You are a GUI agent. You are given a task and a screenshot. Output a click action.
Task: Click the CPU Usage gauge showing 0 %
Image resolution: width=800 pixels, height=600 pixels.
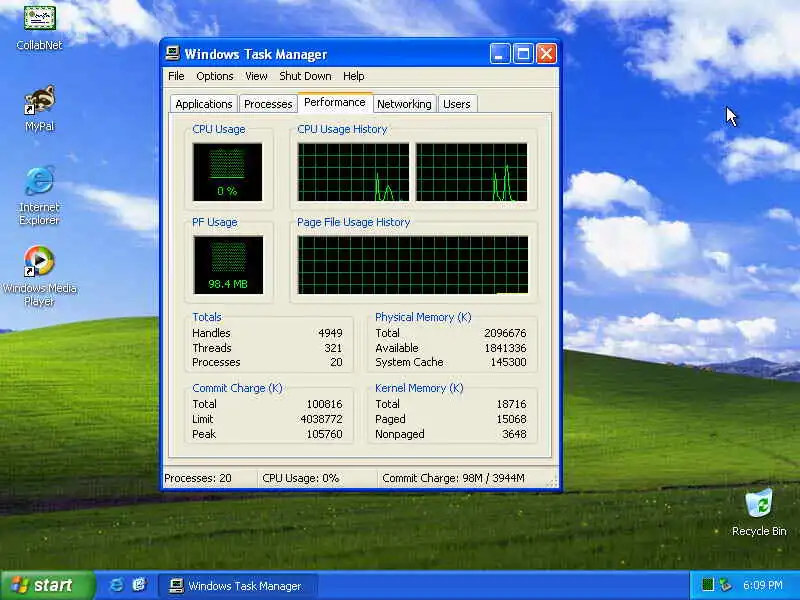point(228,172)
